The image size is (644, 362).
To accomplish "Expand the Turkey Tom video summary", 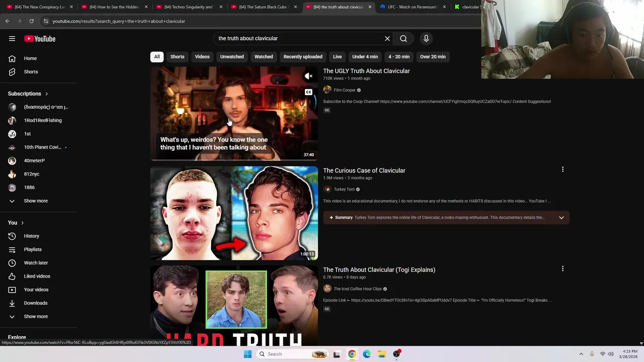I will (561, 218).
